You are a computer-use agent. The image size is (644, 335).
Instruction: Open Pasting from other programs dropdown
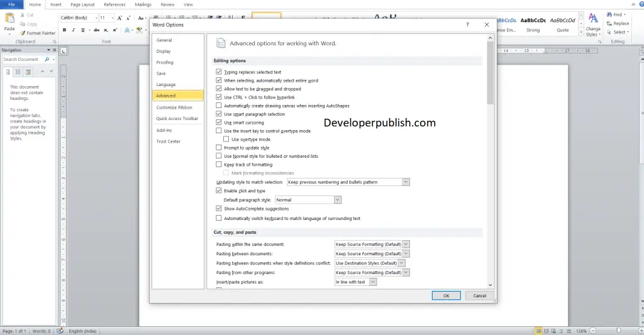coord(372,273)
